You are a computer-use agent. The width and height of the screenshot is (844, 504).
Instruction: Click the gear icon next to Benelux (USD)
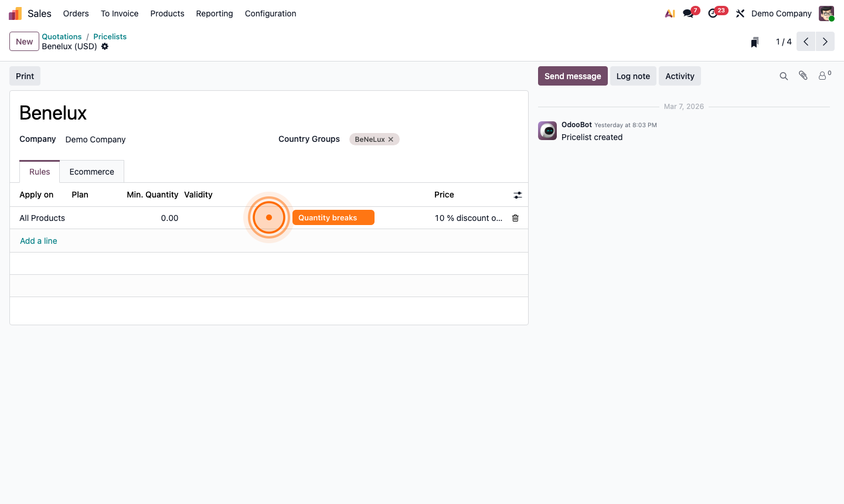point(105,46)
